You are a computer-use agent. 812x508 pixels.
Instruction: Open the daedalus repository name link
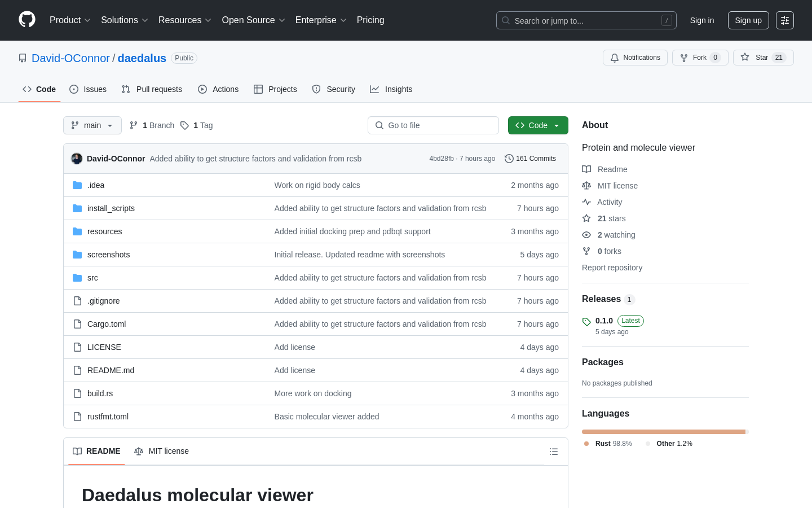(142, 58)
